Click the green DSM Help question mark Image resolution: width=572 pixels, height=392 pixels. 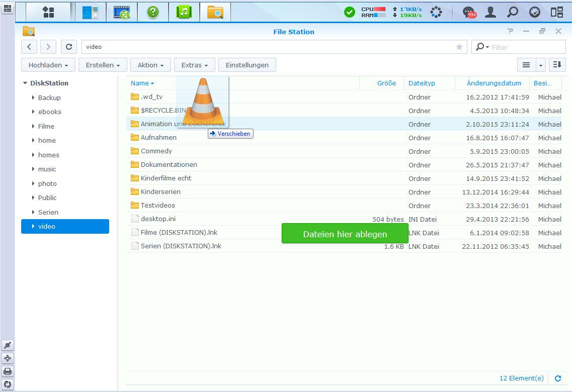tap(153, 12)
